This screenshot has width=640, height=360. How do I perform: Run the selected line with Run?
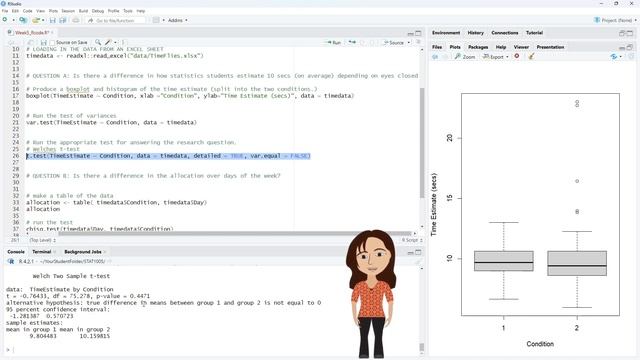333,42
